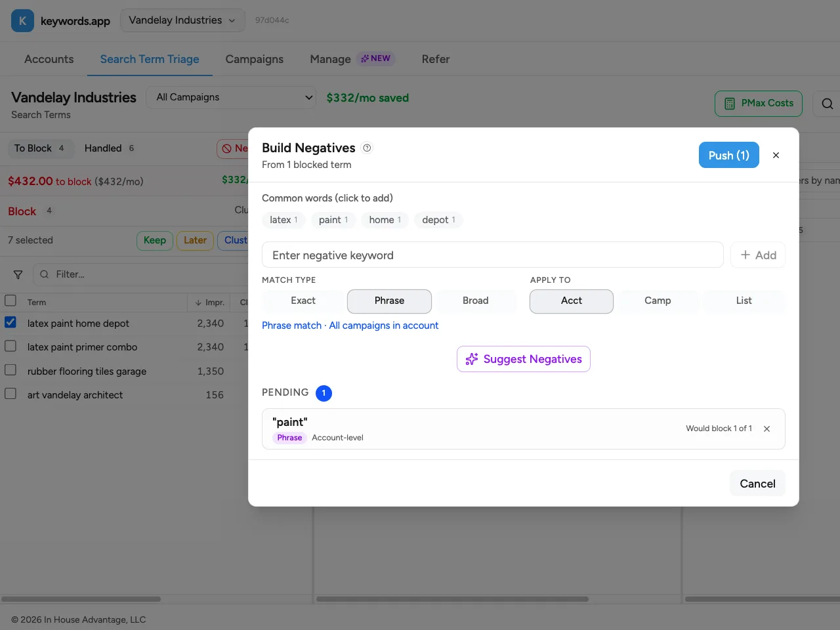Select Exact match type
The width and height of the screenshot is (840, 630).
coord(303,301)
